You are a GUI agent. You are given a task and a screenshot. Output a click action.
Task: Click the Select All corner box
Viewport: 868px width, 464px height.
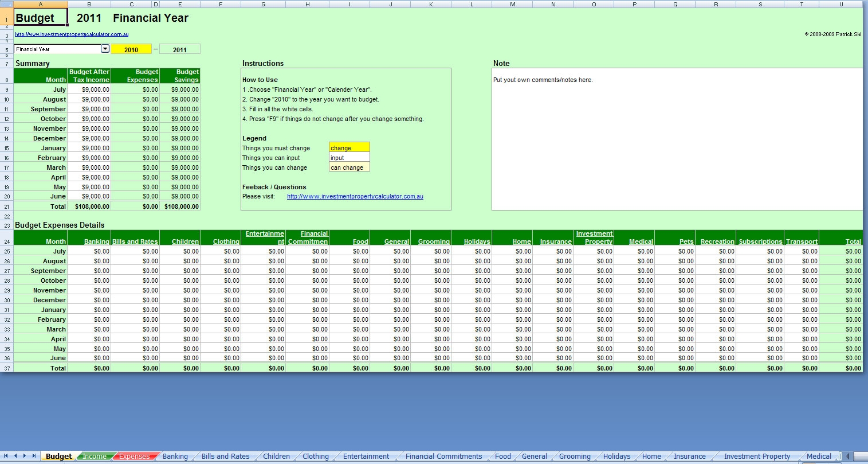tap(6, 4)
